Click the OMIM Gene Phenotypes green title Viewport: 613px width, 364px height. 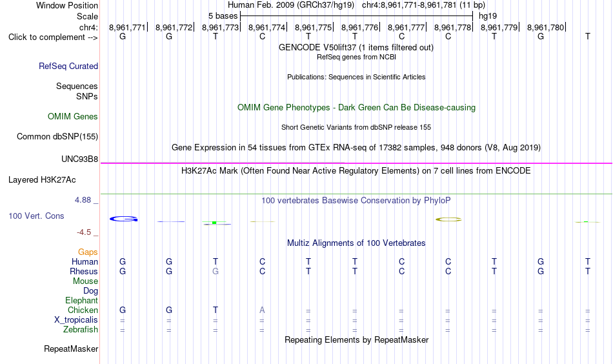click(x=356, y=108)
